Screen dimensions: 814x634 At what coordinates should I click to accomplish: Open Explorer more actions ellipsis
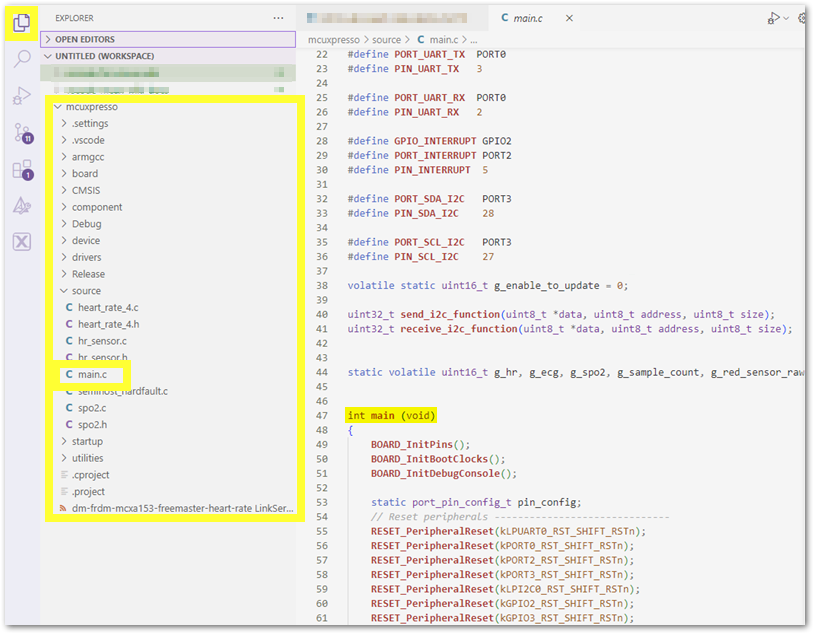(x=278, y=18)
